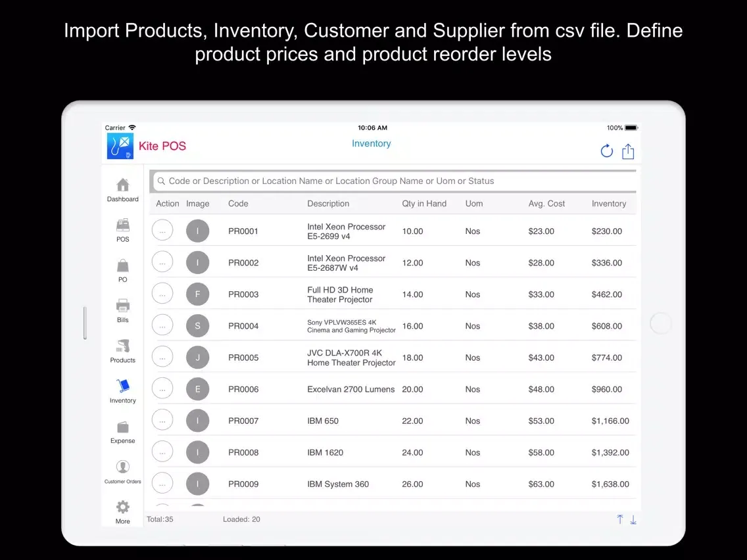Click the Qty in Hand header
The image size is (747, 560).
point(424,204)
